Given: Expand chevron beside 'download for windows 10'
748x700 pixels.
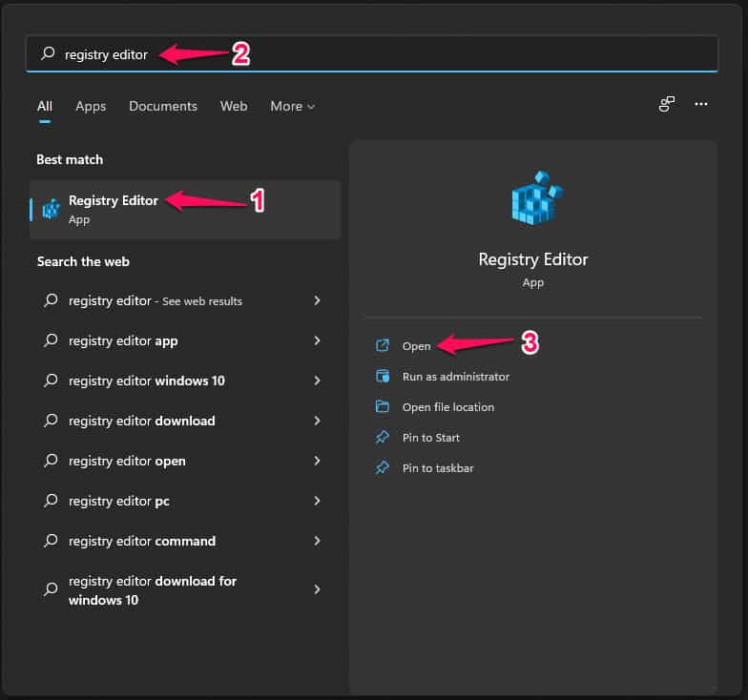Looking at the screenshot, I should pyautogui.click(x=317, y=589).
